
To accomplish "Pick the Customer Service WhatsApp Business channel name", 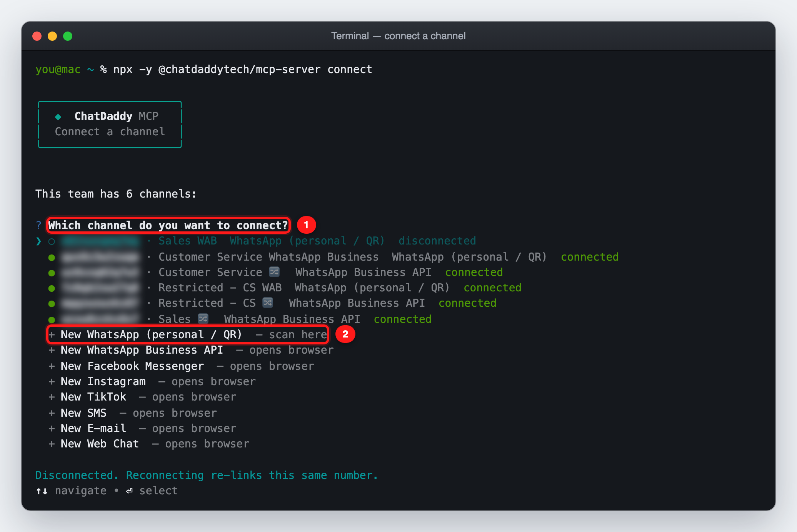I will [x=268, y=257].
